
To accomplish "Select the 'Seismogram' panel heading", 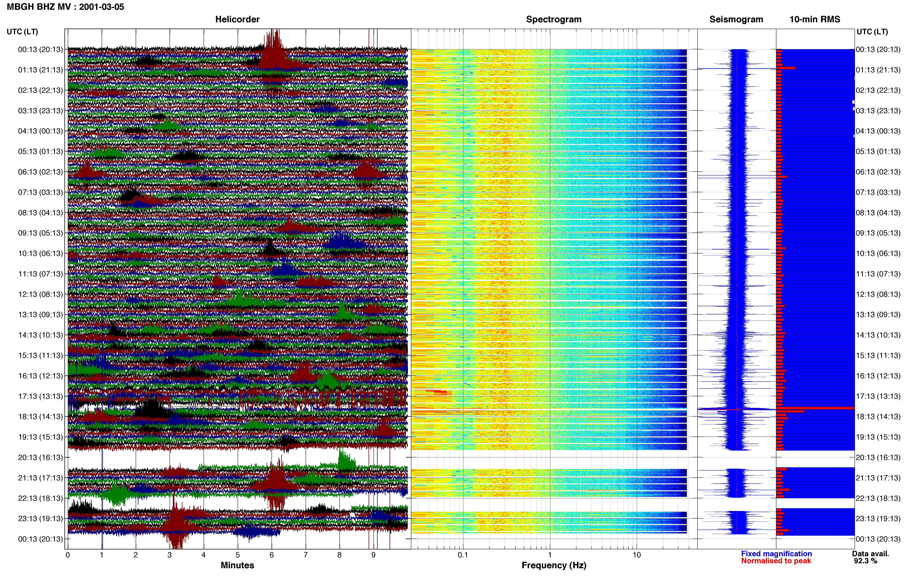I will (x=736, y=20).
